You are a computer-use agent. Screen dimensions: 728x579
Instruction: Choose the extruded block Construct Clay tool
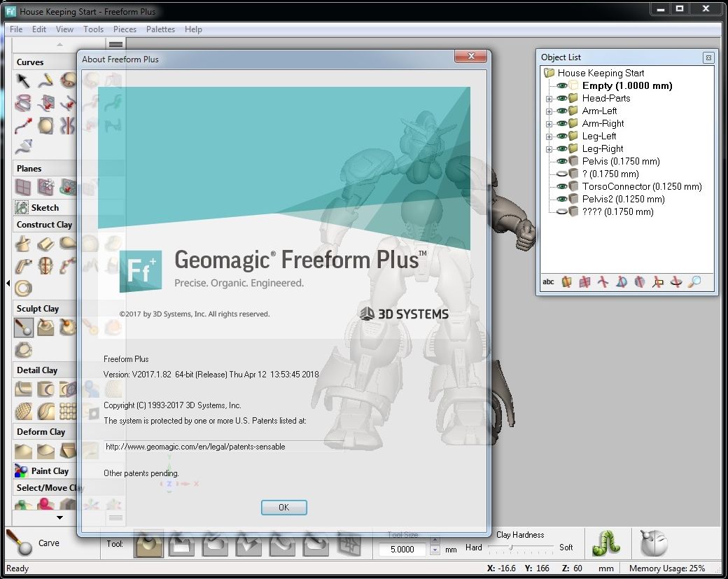click(x=45, y=244)
